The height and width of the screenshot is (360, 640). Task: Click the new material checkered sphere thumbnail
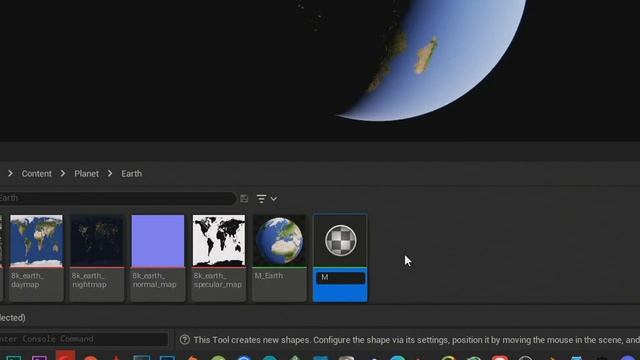(340, 240)
